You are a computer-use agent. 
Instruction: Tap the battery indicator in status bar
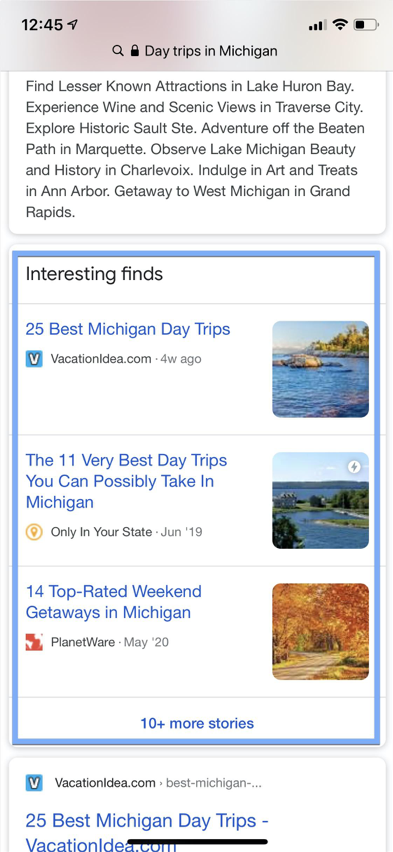coord(366,24)
